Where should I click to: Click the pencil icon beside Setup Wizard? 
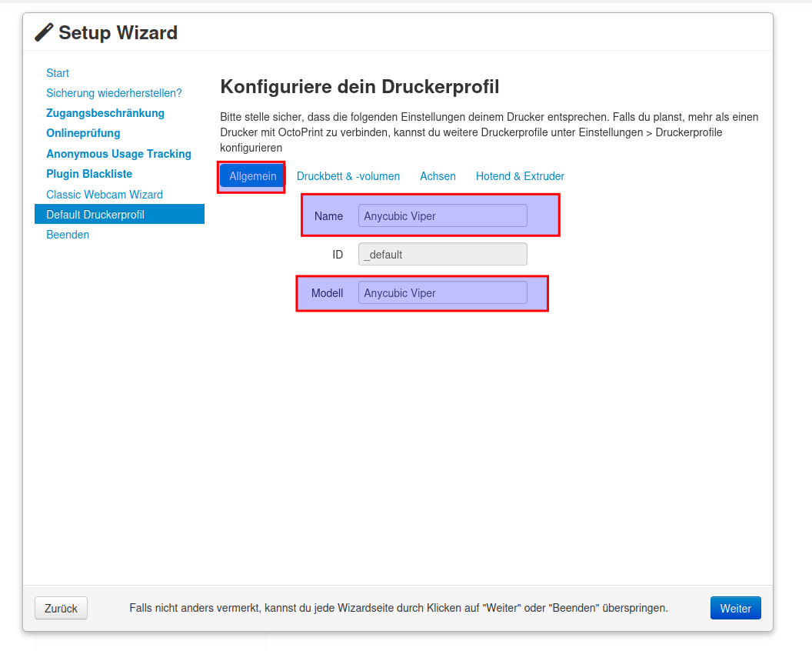coord(45,32)
